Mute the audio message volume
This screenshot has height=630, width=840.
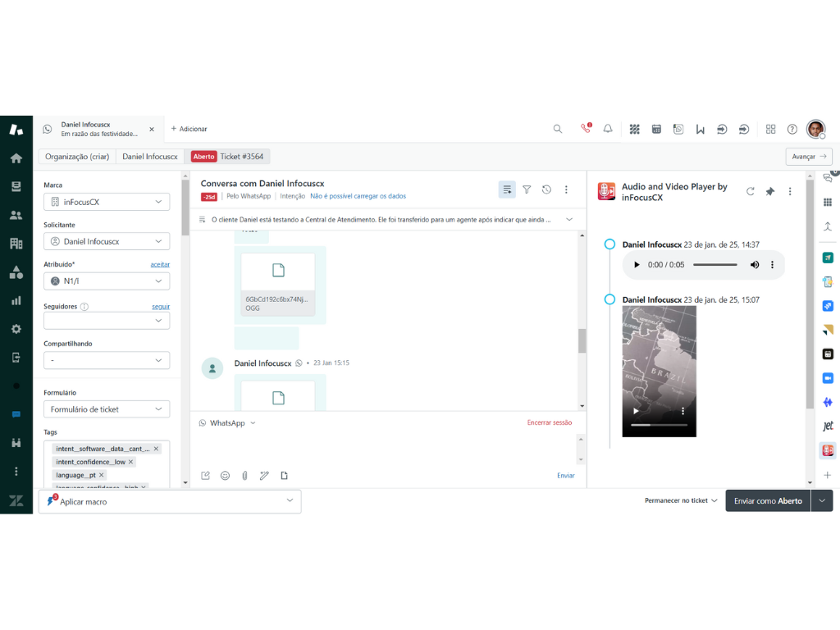click(x=754, y=265)
